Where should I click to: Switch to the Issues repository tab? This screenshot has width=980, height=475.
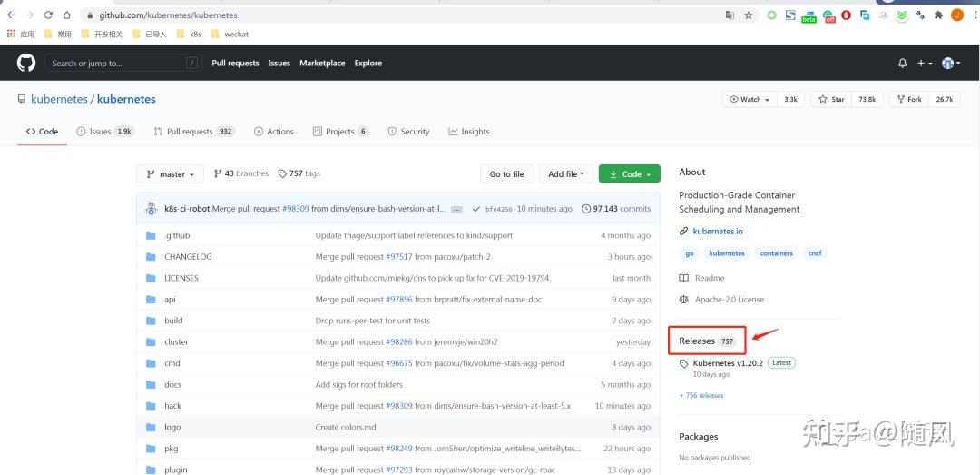pyautogui.click(x=105, y=132)
